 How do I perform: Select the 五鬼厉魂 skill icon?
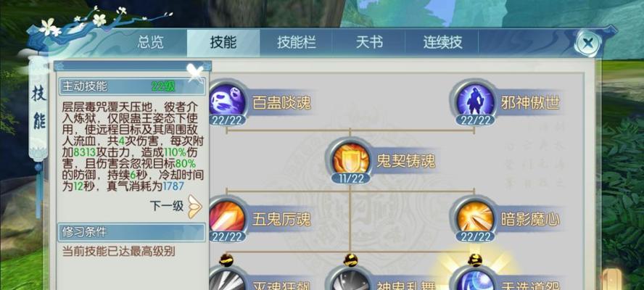click(x=228, y=217)
